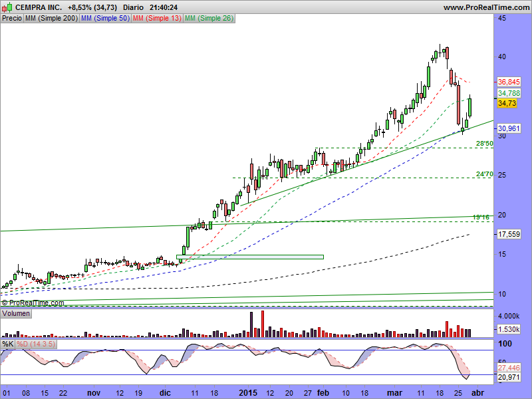Click the 24'70 support level label
Screen dimensions: 532x399
485,174
